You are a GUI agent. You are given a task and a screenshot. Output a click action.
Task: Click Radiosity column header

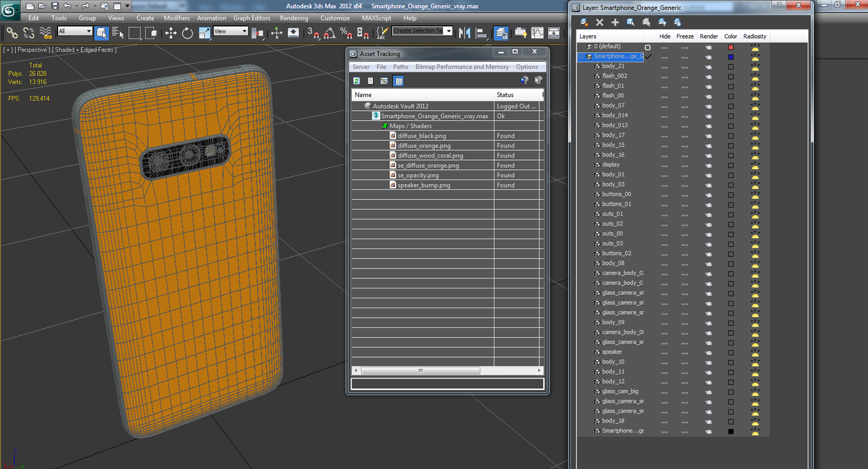click(755, 36)
